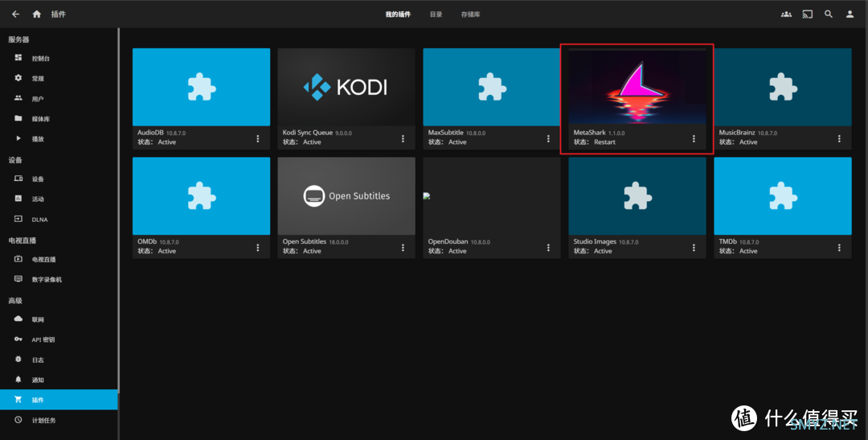This screenshot has width=868, height=440.
Task: Open the MusicBrainz three-dot menu
Action: [839, 138]
